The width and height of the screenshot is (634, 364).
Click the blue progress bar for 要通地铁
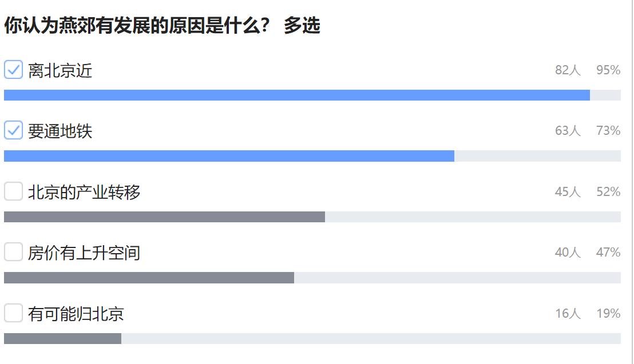229,155
